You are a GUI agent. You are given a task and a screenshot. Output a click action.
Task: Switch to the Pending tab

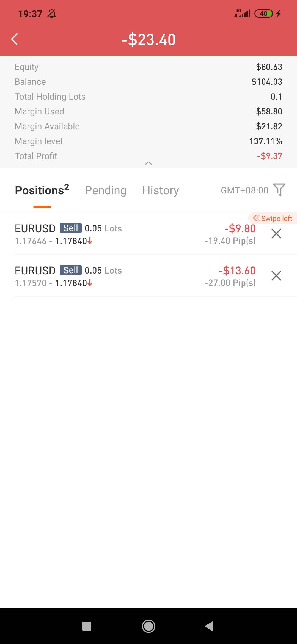pos(106,190)
